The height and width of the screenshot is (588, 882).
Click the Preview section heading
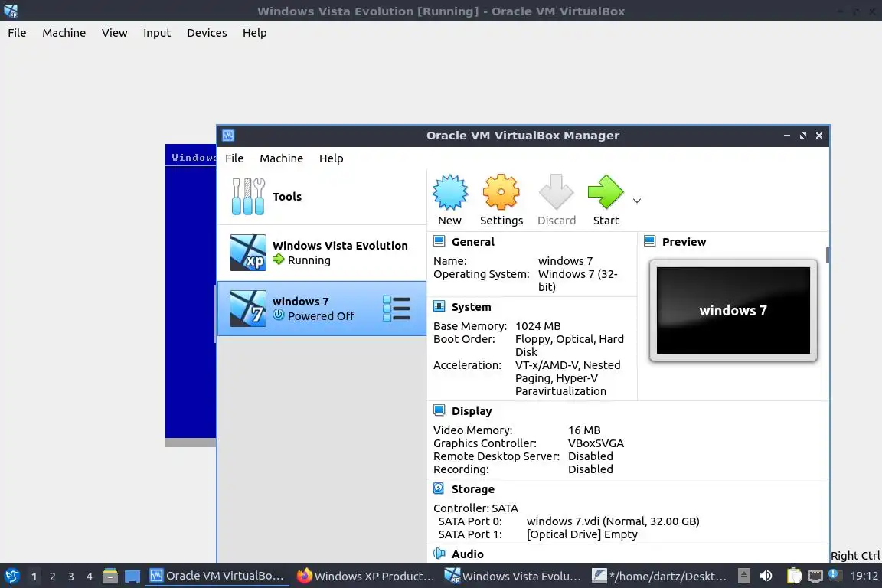[684, 242]
